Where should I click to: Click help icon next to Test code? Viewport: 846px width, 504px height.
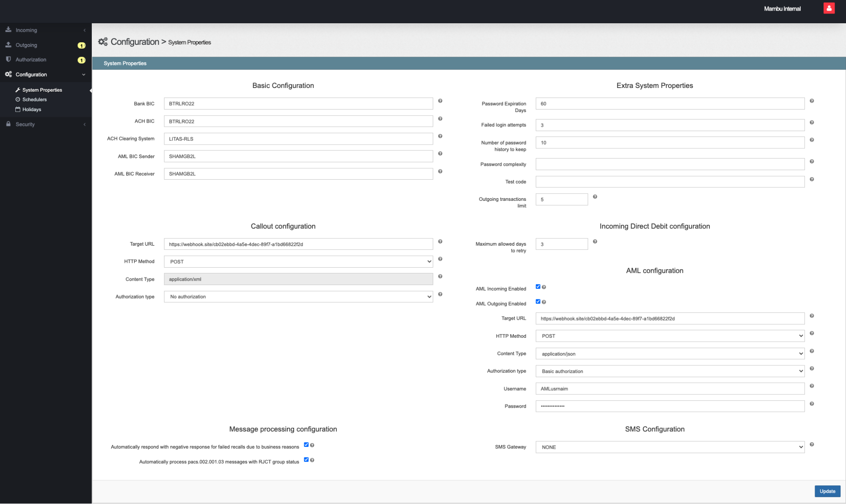click(x=812, y=179)
